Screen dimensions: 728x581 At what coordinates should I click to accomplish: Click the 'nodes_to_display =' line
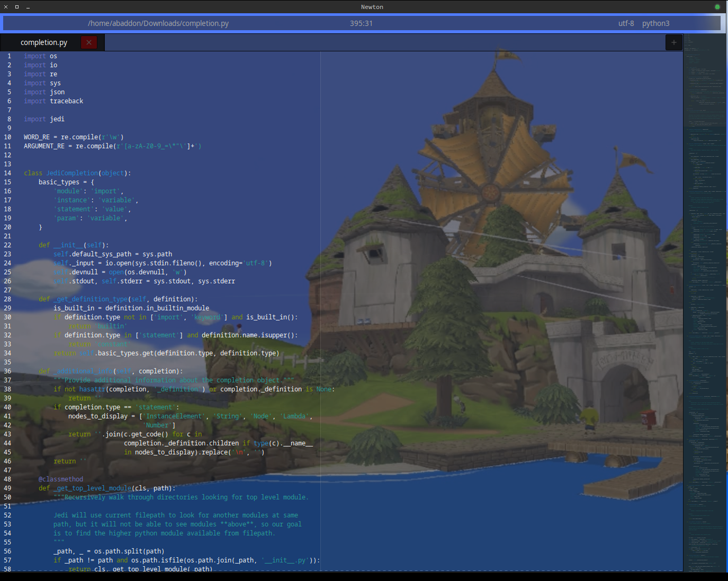click(x=191, y=416)
